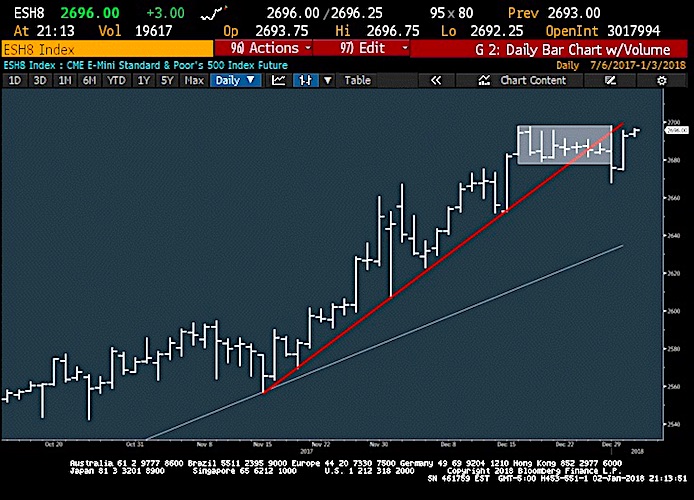The height and width of the screenshot is (500, 694).
Task: Switch the chart to 1Y range
Action: coord(144,81)
